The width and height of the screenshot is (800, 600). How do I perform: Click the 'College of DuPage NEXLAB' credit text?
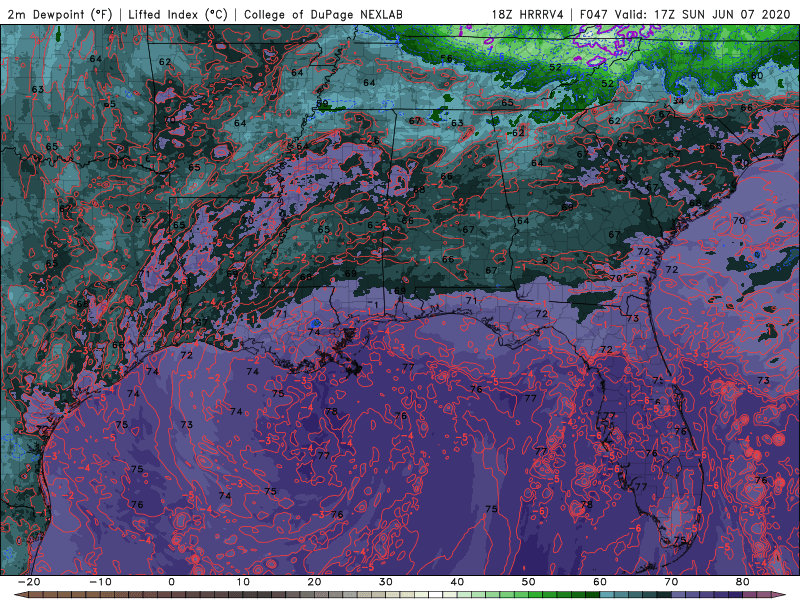pyautogui.click(x=323, y=14)
